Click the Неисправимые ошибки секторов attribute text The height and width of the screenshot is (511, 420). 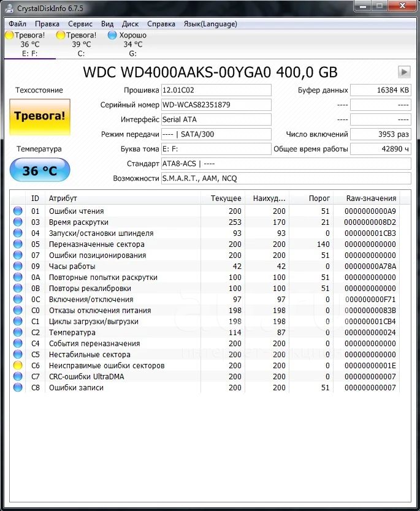click(x=107, y=366)
